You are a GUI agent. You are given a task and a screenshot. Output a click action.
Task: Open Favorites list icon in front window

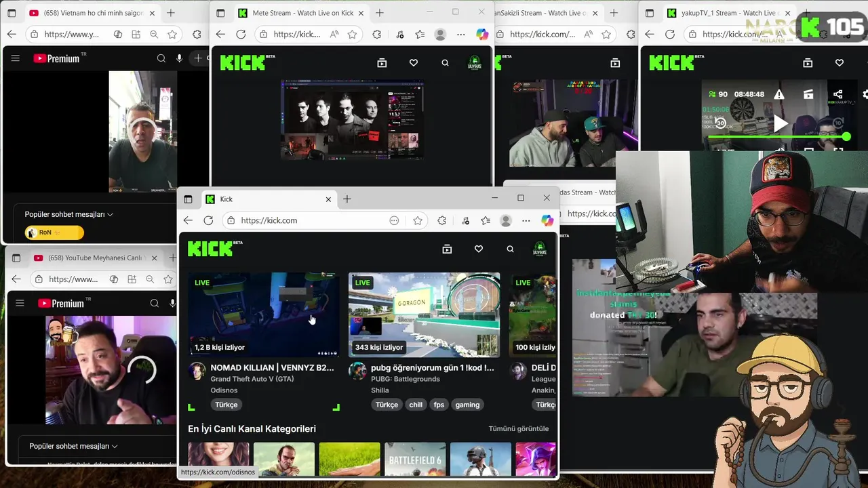coord(486,220)
